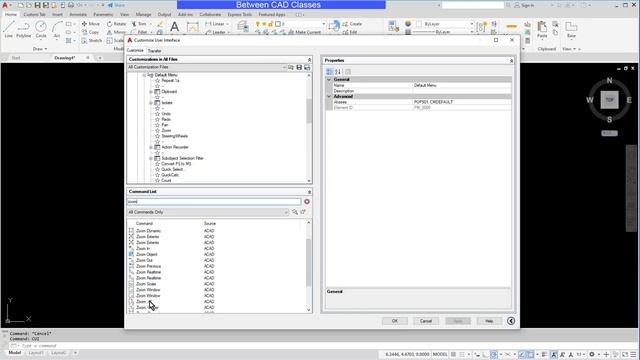
Task: Select SteeringWheels in the customization tree
Action: click(175, 136)
